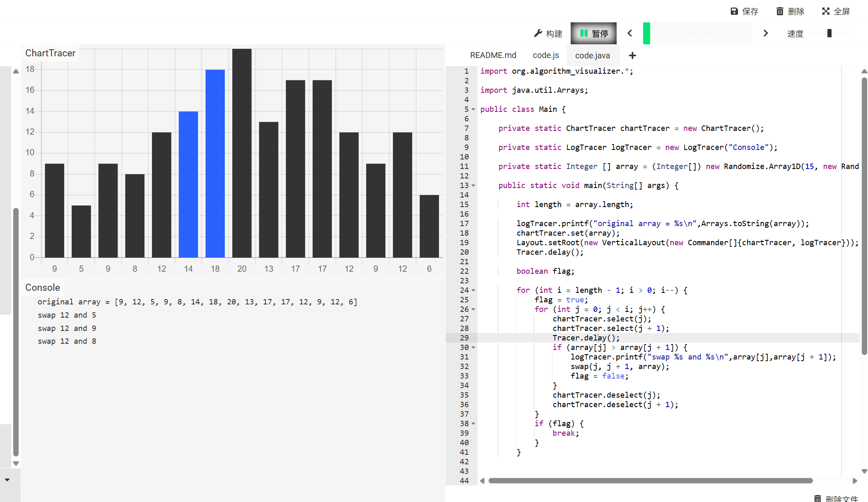This screenshot has width=868, height=502.
Task: Adjust the speed (速度) slider handle
Action: pos(829,33)
